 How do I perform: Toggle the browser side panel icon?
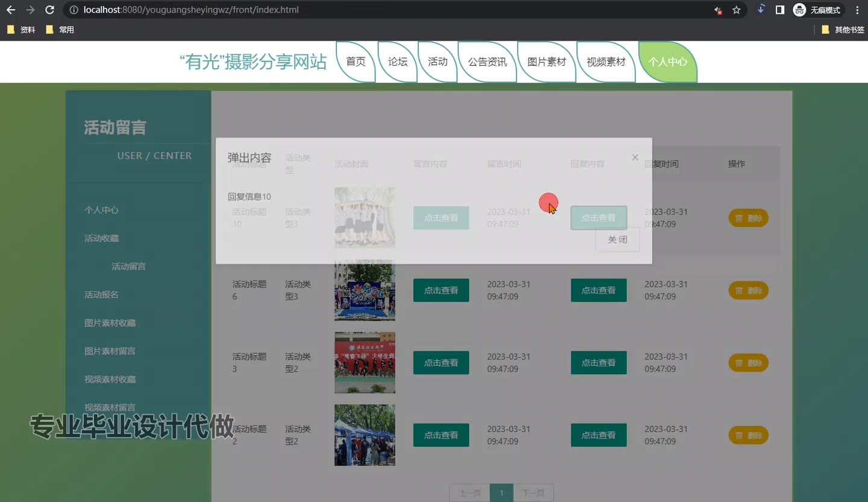coord(780,10)
